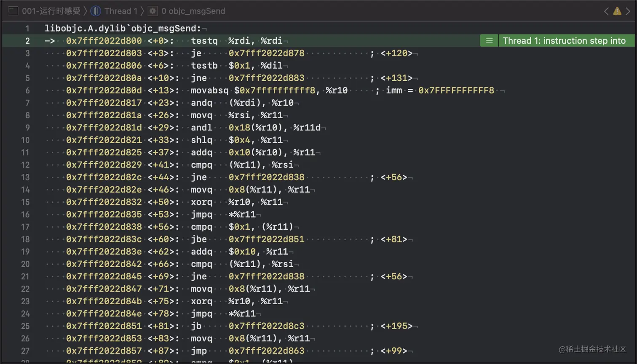
Task: Click the gear frame icon beside objc_msgSend
Action: click(x=153, y=11)
